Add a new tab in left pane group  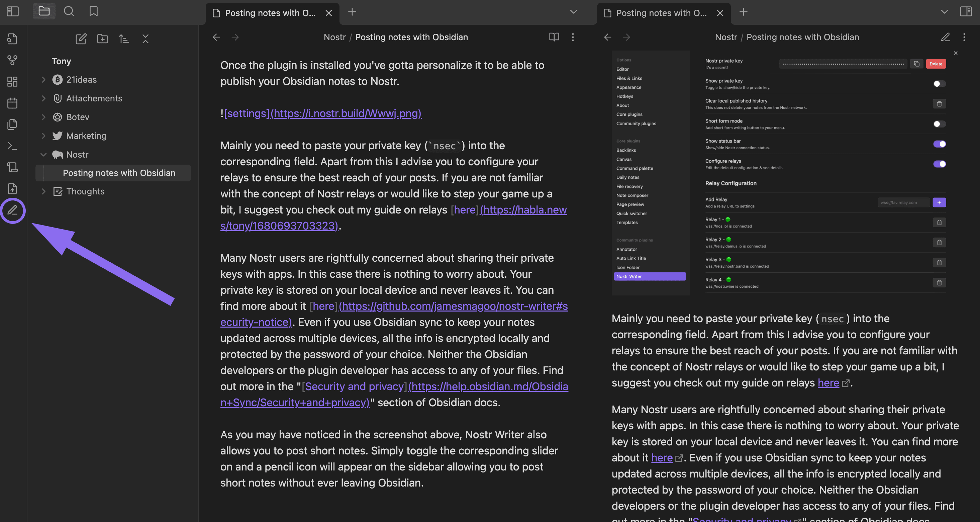point(352,12)
